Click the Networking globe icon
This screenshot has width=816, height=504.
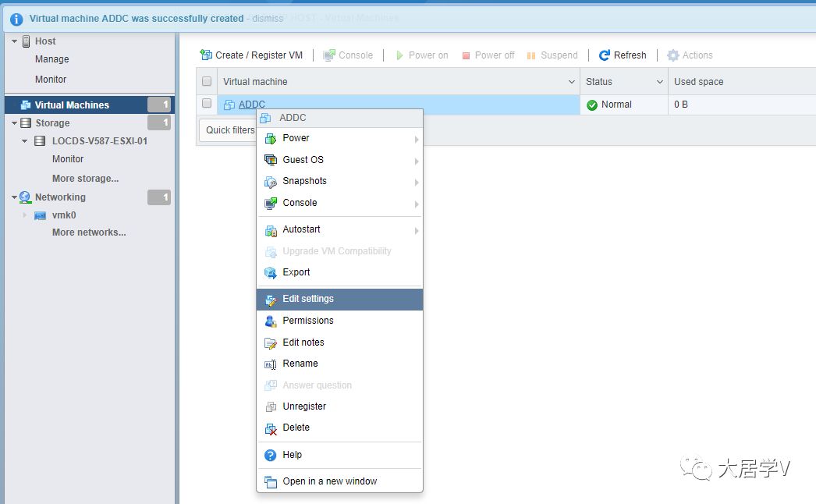[25, 197]
